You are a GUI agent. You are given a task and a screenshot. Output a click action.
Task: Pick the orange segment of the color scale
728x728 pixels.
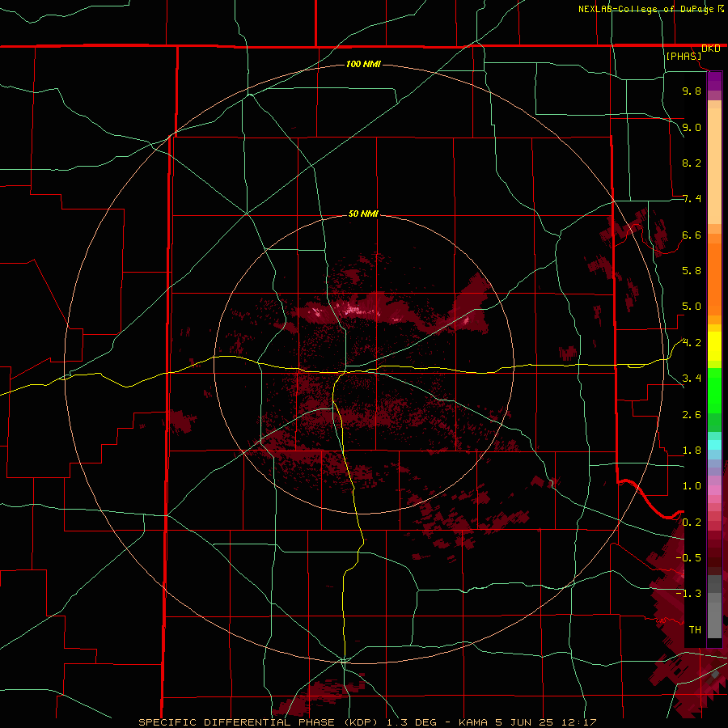(714, 280)
